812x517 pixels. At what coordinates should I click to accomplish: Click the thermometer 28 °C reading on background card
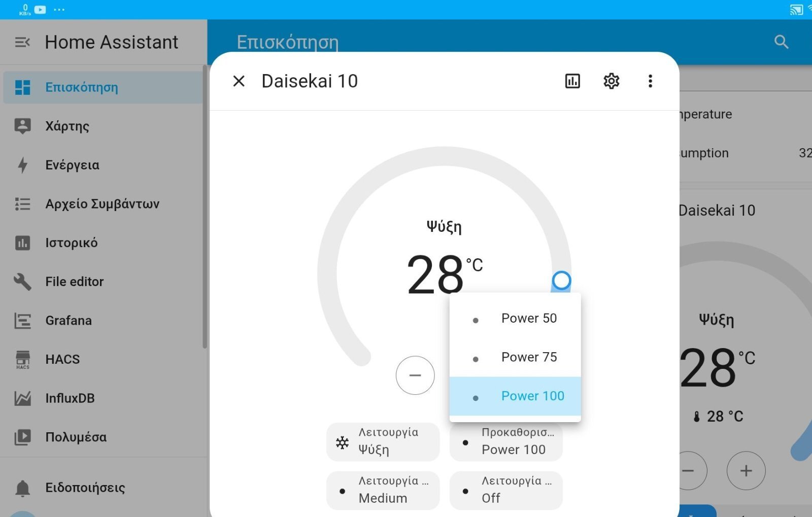pyautogui.click(x=718, y=417)
